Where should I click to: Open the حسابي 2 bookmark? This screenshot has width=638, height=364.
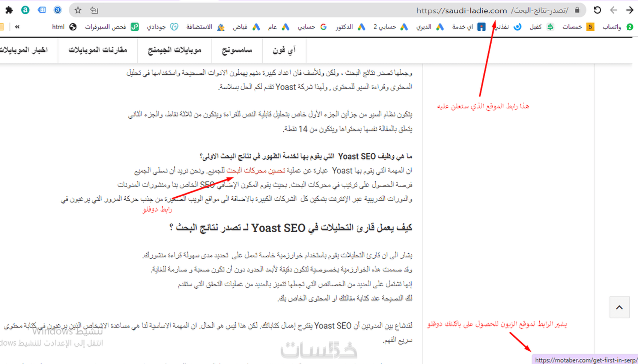390,27
